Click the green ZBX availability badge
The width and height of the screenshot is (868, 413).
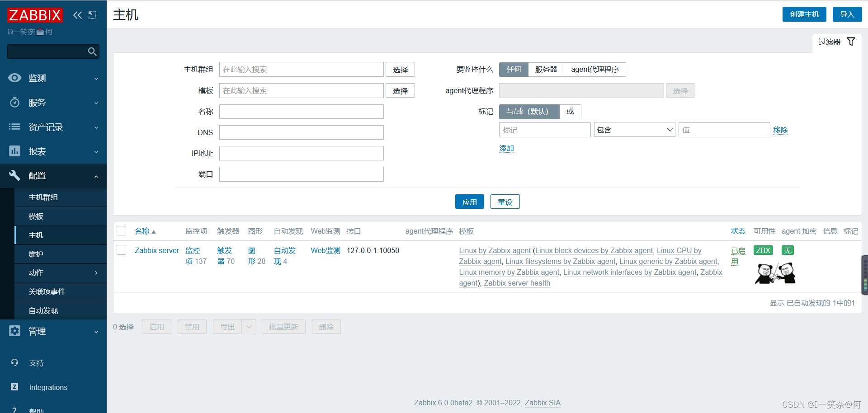(763, 250)
